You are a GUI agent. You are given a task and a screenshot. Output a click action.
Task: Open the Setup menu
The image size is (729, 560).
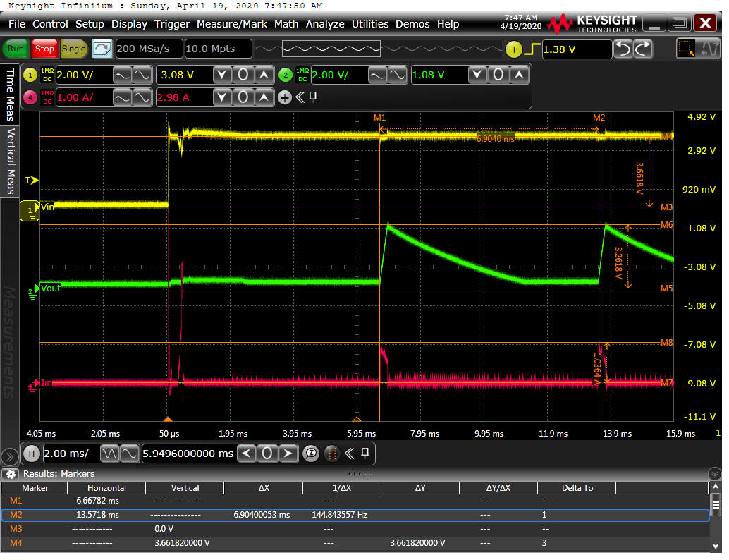[90, 24]
